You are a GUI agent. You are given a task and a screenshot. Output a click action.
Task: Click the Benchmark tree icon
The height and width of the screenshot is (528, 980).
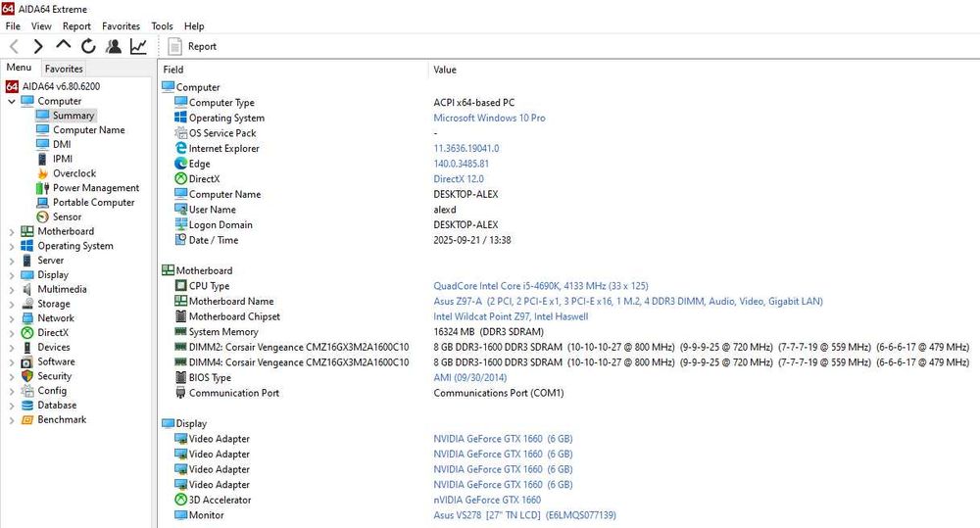(x=27, y=420)
